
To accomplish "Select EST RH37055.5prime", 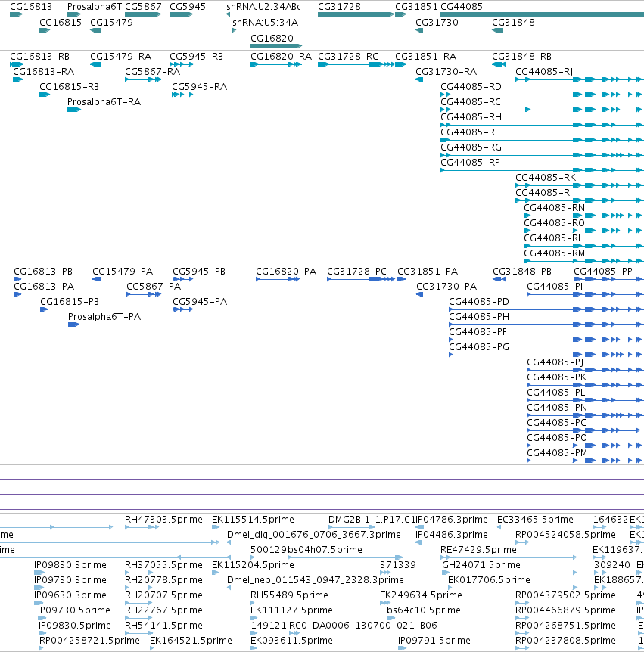I will [x=163, y=565].
